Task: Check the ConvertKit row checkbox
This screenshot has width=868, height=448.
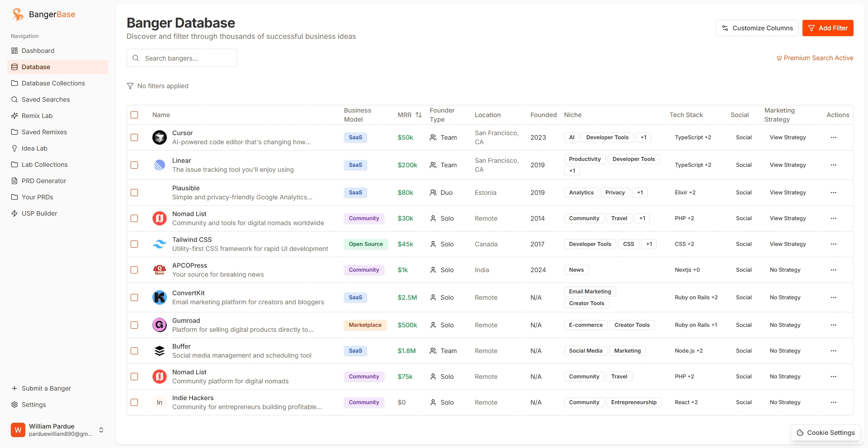Action: coord(134,297)
